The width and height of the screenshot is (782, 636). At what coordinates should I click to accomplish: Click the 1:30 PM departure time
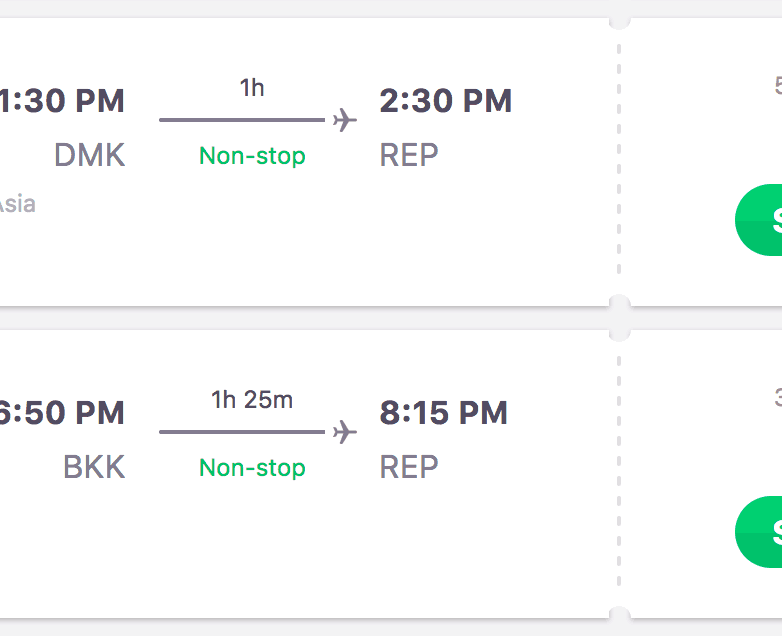coord(62,101)
